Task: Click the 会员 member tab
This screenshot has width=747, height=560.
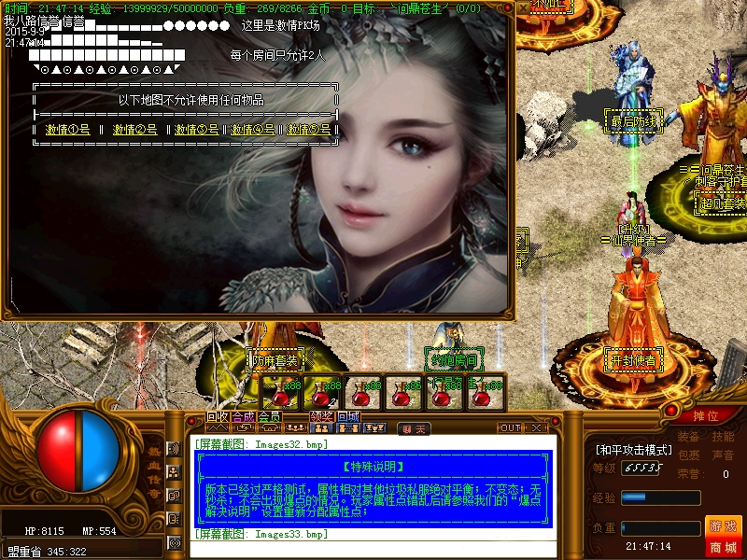Action: pos(269,416)
